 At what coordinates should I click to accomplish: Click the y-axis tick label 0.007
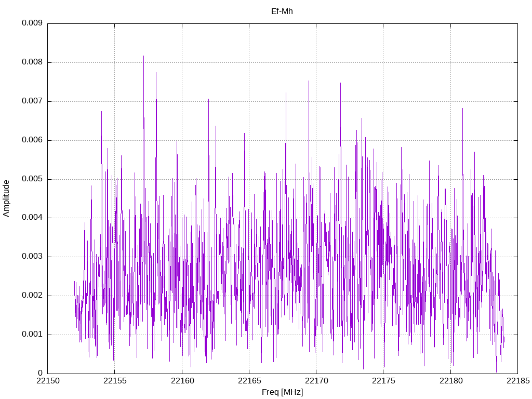click(x=32, y=101)
